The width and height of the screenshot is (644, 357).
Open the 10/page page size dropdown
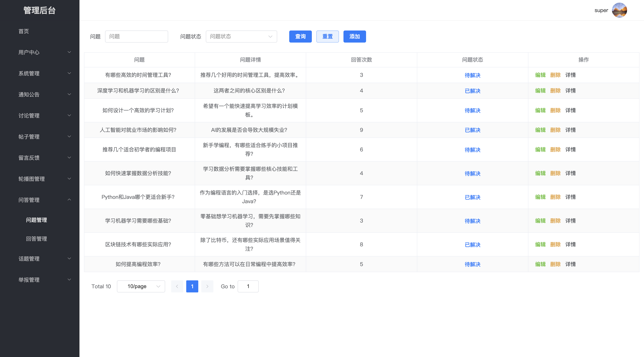pos(141,286)
